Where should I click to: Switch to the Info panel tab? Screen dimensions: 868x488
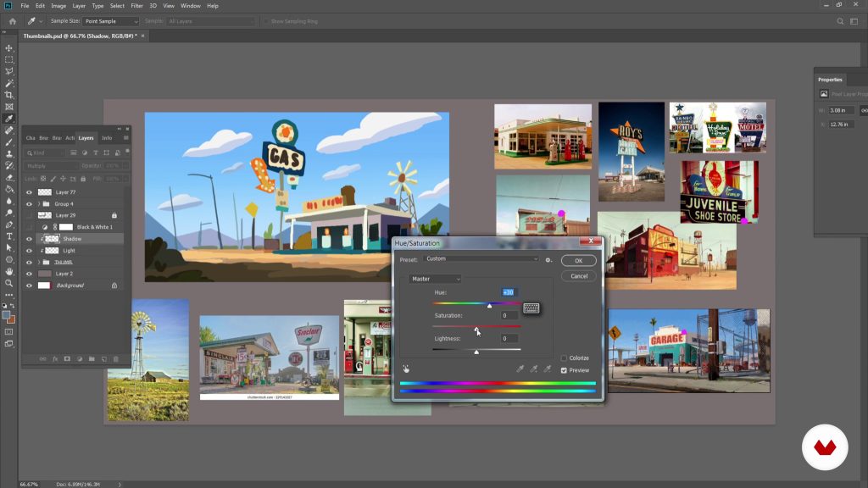click(107, 137)
